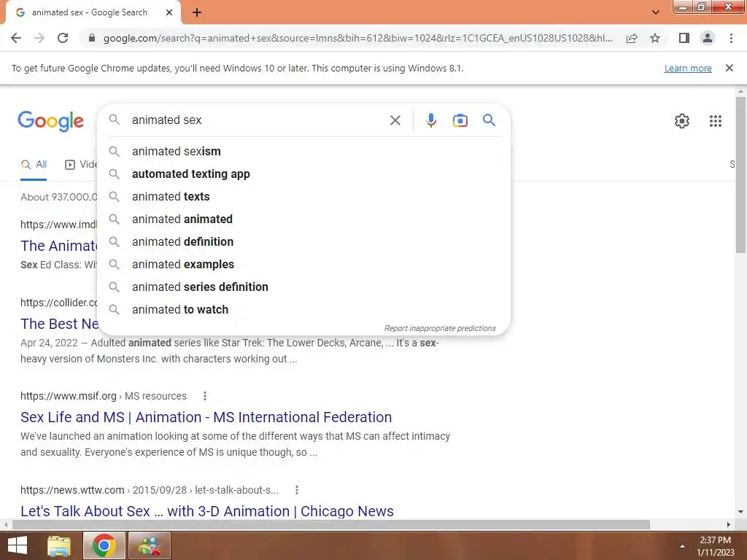Click the taskbar clock and date
This screenshot has height=560, width=747.
tap(715, 546)
